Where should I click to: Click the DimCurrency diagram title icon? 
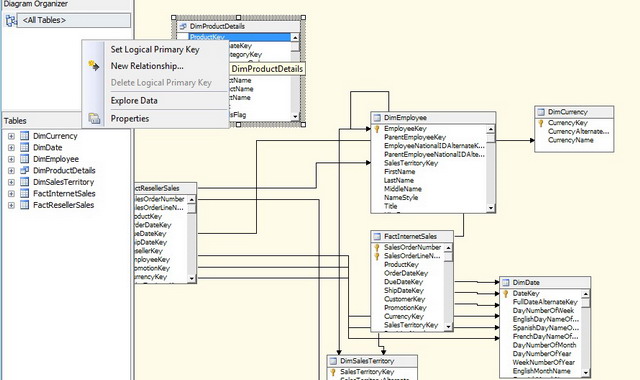(x=541, y=112)
